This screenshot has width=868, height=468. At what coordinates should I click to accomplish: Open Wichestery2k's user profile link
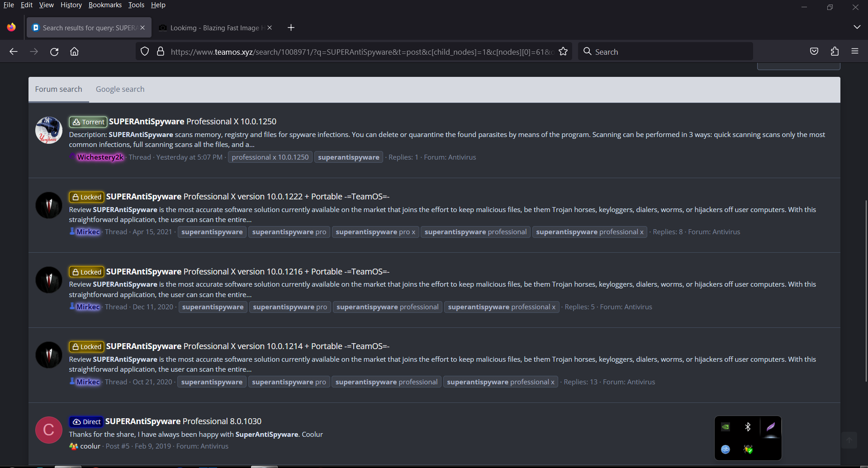(100, 157)
